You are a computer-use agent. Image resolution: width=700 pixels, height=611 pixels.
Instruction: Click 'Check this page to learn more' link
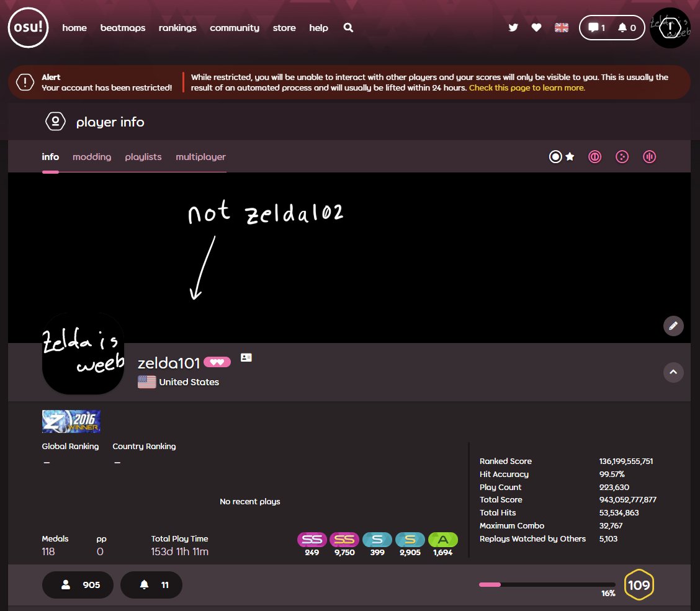[x=527, y=88]
